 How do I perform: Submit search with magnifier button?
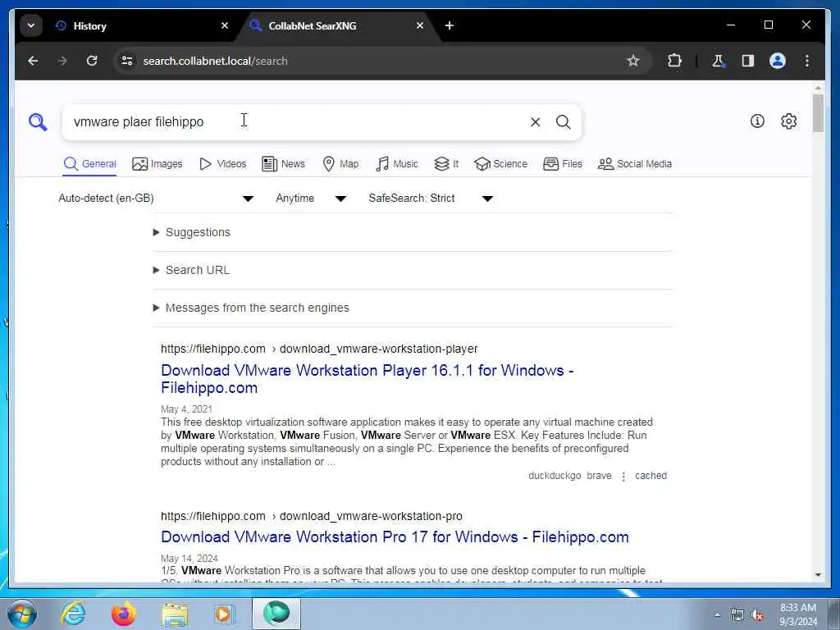563,122
